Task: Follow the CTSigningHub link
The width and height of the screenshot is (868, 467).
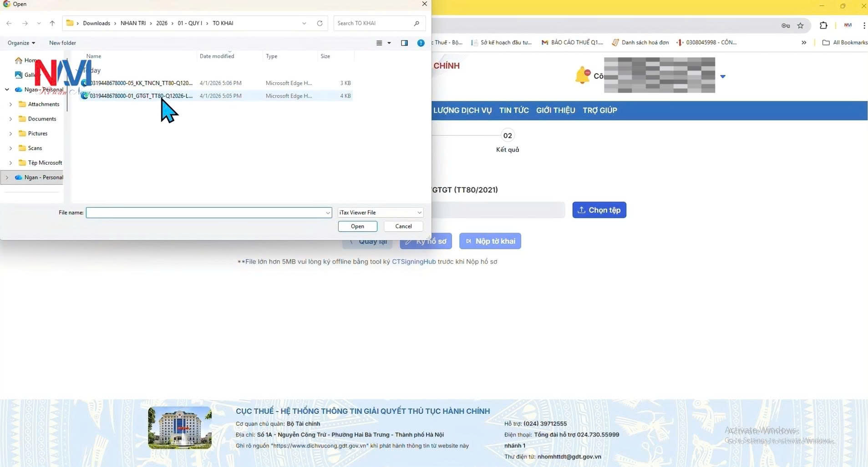Action: (x=413, y=262)
